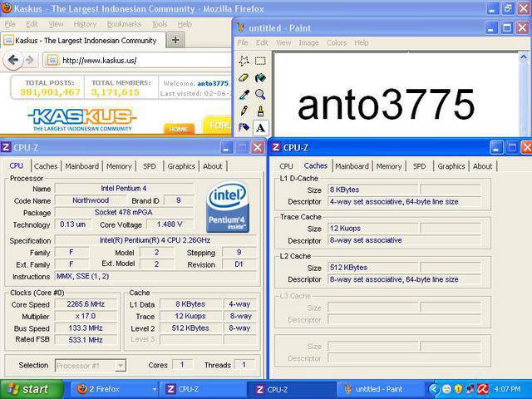
Task: Open the Caches tab in left CPU-Z window
Action: (46, 166)
